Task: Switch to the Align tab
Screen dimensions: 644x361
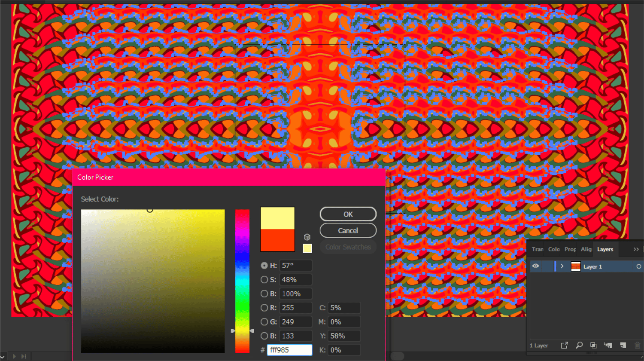Action: point(586,249)
